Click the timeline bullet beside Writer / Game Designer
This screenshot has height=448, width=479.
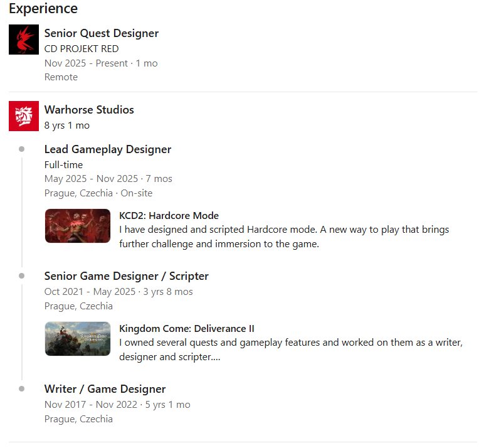coord(22,389)
